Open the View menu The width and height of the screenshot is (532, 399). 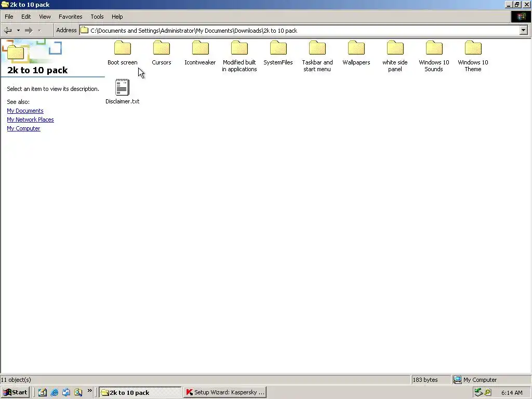[x=45, y=17]
